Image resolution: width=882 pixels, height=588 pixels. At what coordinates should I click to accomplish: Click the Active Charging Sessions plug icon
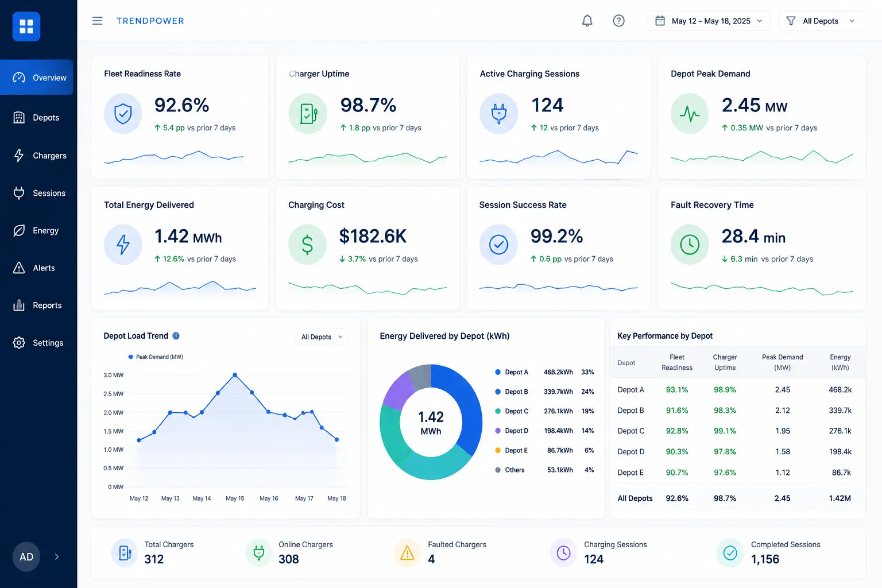click(498, 114)
